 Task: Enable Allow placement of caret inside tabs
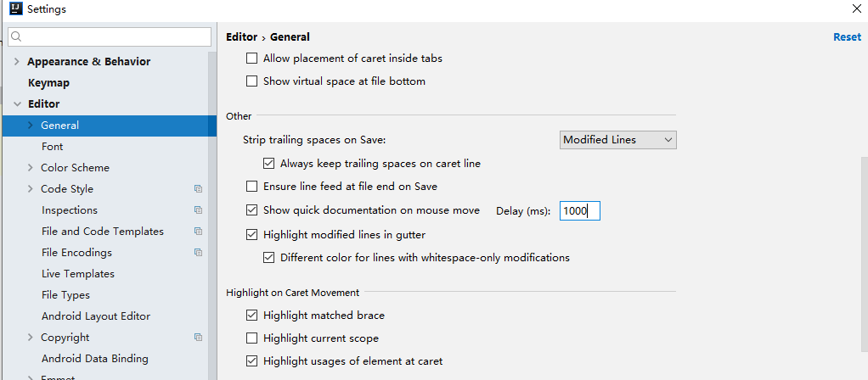251,59
